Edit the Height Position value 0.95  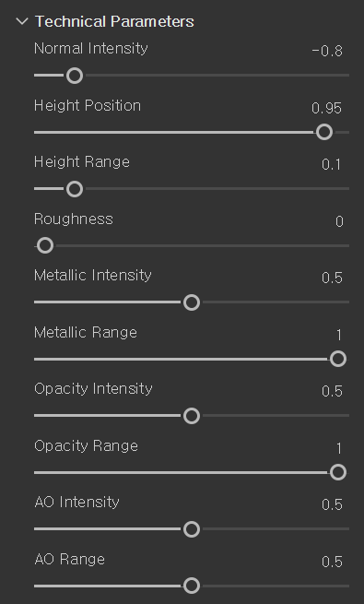pyautogui.click(x=326, y=108)
